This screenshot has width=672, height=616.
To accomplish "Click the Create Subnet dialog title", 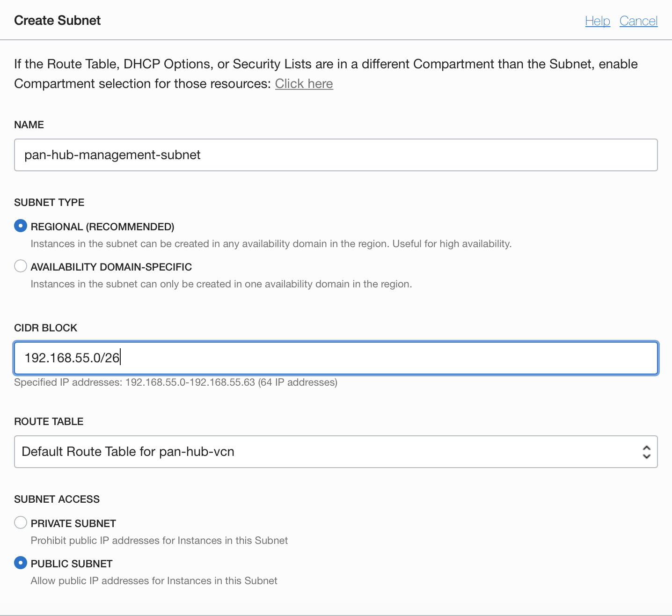I will tap(58, 21).
